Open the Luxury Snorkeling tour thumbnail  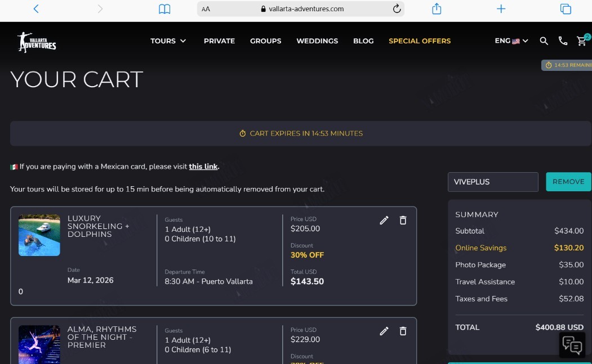[x=39, y=235]
